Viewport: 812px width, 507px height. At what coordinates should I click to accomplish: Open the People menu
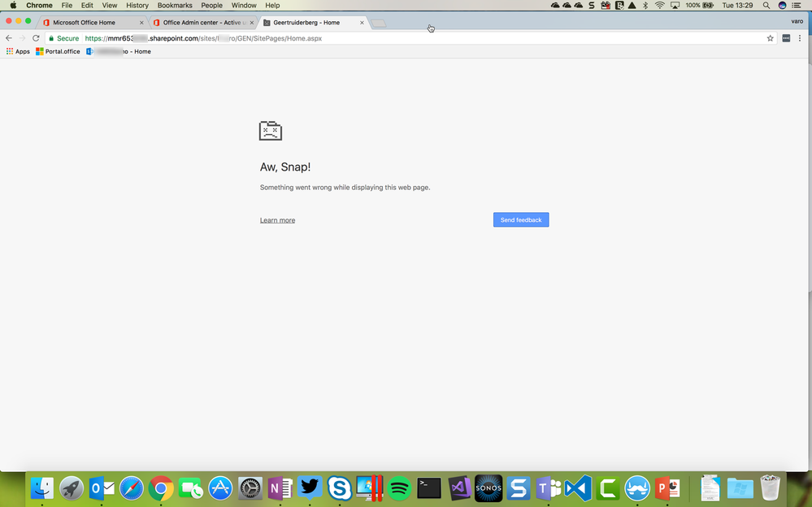(x=212, y=5)
